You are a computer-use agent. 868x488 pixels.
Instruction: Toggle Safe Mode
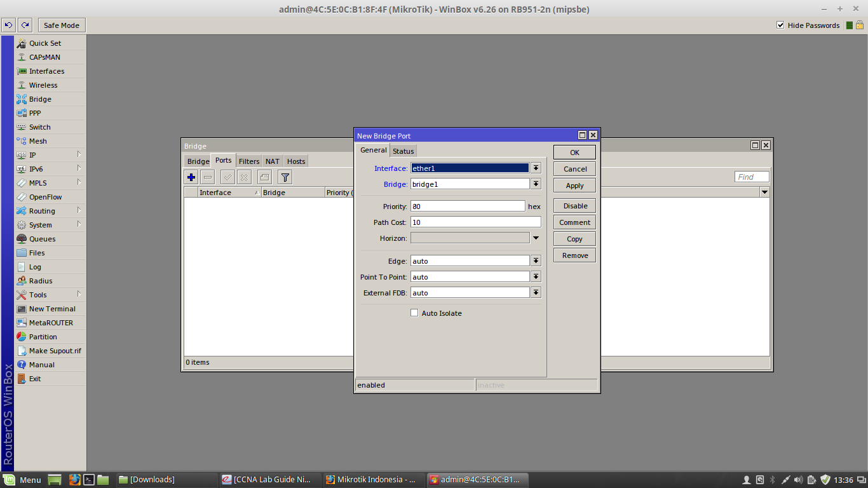pyautogui.click(x=61, y=25)
